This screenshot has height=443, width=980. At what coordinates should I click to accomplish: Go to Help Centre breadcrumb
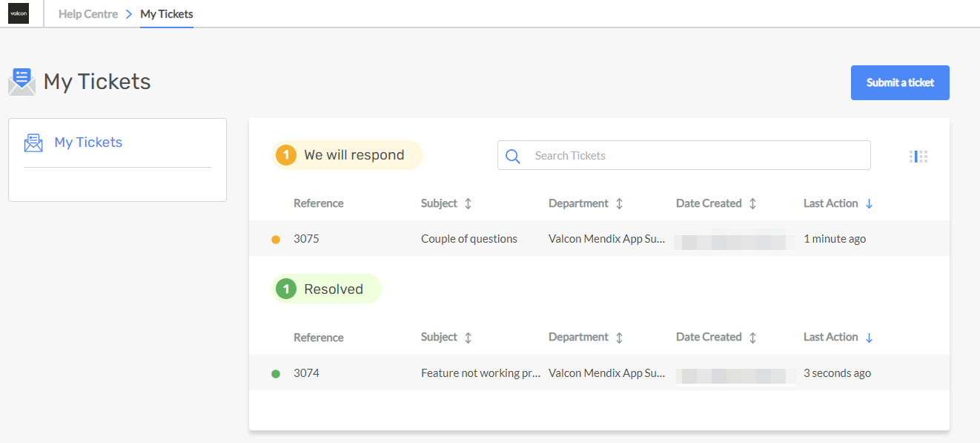pyautogui.click(x=88, y=14)
